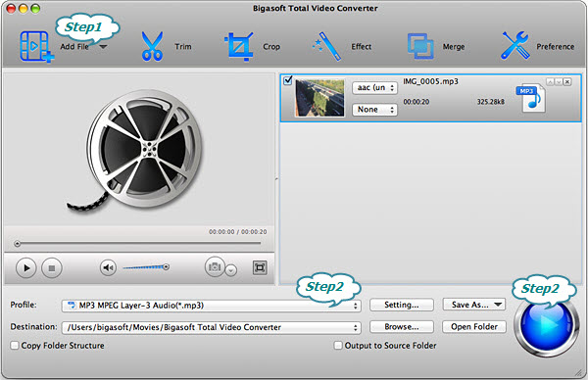The height and width of the screenshot is (380, 588).
Task: Open the aac audio track dropdown
Action: point(374,88)
